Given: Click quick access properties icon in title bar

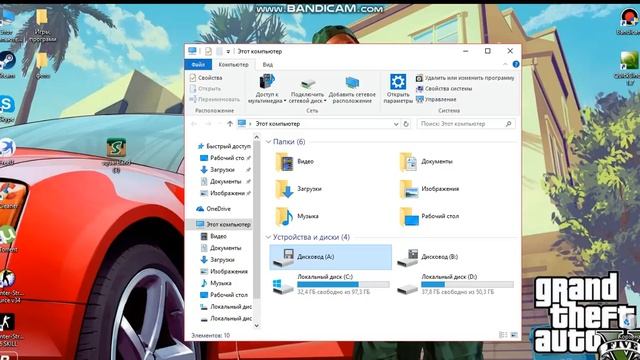Looking at the screenshot, I should (x=208, y=51).
